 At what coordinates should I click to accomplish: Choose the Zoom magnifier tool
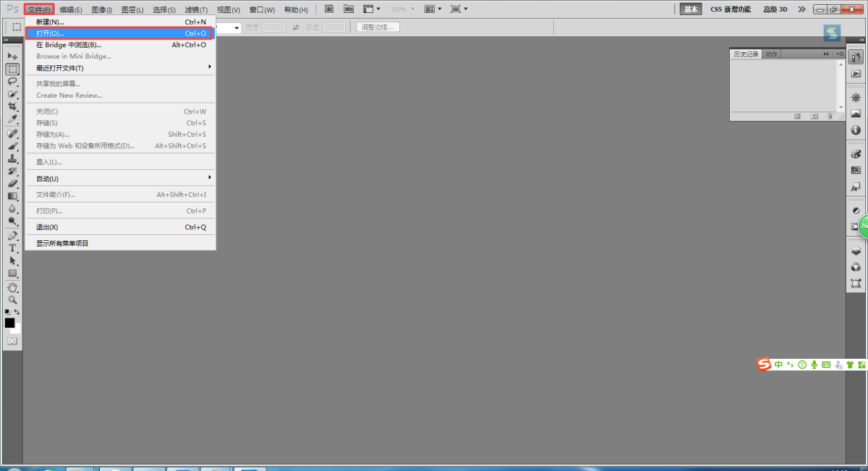[12, 300]
